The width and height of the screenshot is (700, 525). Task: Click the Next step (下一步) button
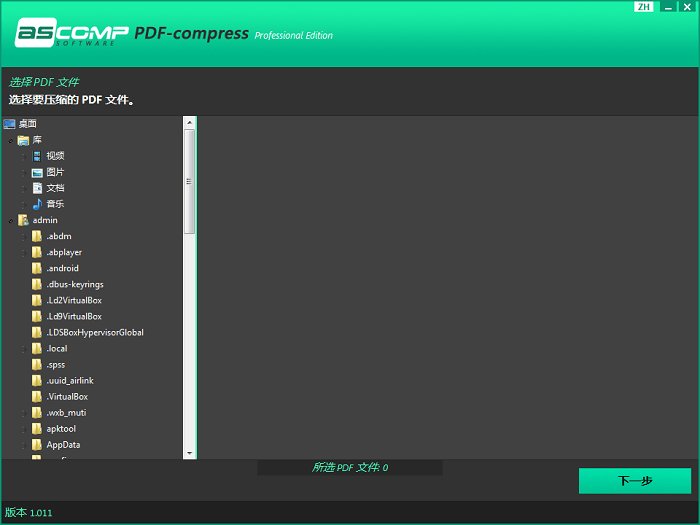[635, 481]
